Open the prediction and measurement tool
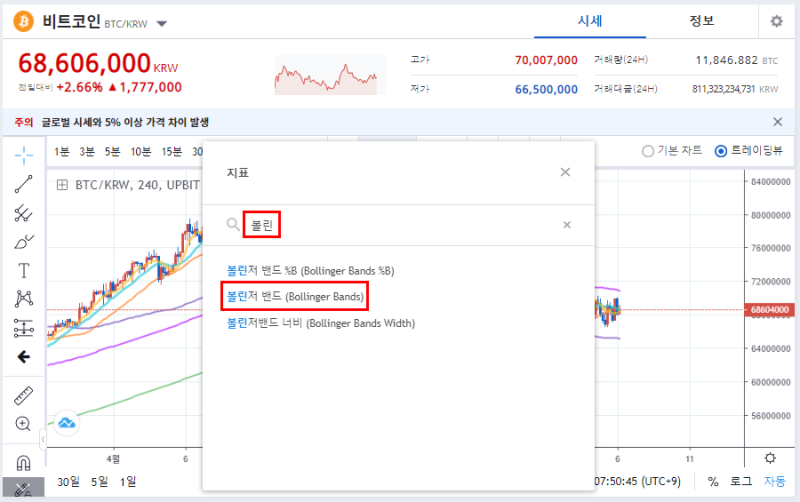This screenshot has width=800, height=502. pos(23,328)
